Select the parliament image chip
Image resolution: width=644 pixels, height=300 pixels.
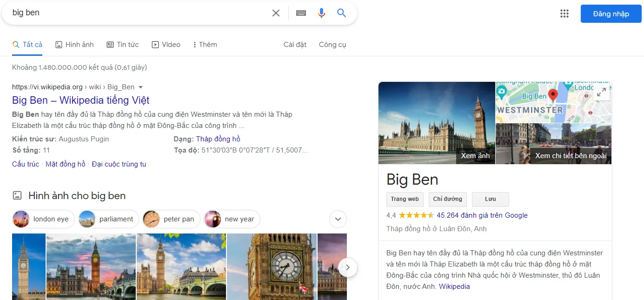108,219
